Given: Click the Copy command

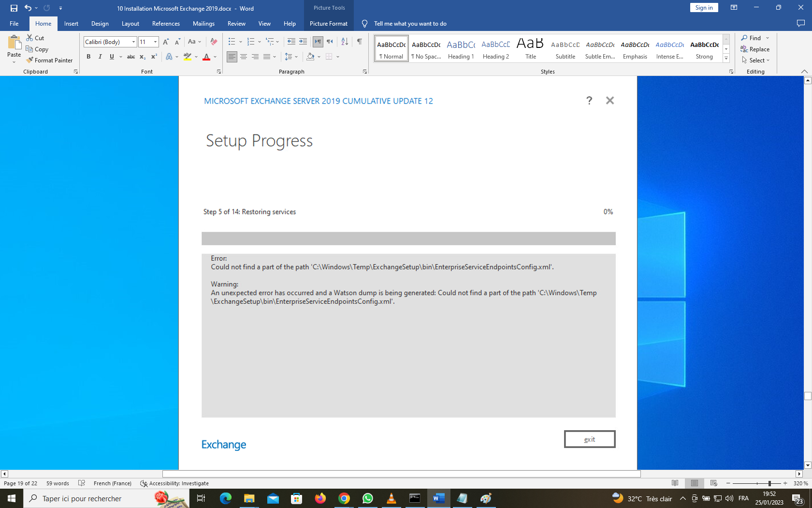Looking at the screenshot, I should click(37, 49).
